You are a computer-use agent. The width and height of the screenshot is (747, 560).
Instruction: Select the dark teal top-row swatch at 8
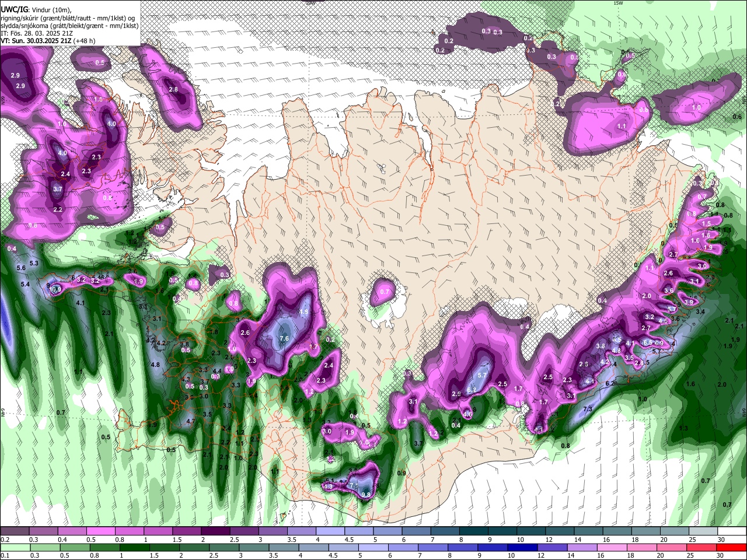click(x=473, y=531)
